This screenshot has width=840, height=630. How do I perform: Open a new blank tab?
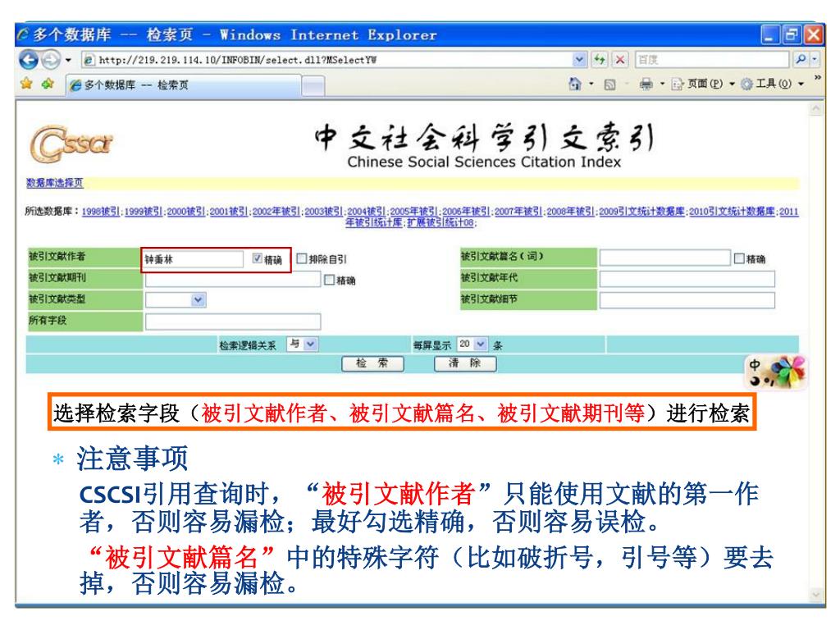[x=314, y=85]
